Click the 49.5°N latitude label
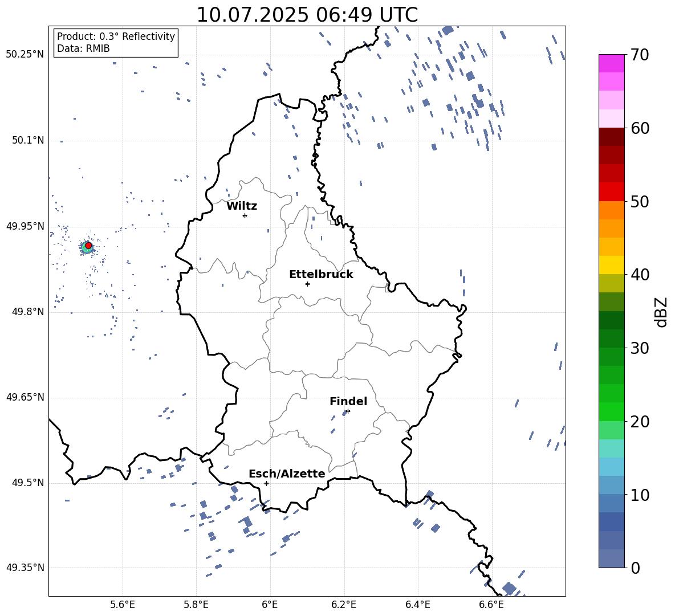This screenshot has height=616, width=675. [27, 483]
